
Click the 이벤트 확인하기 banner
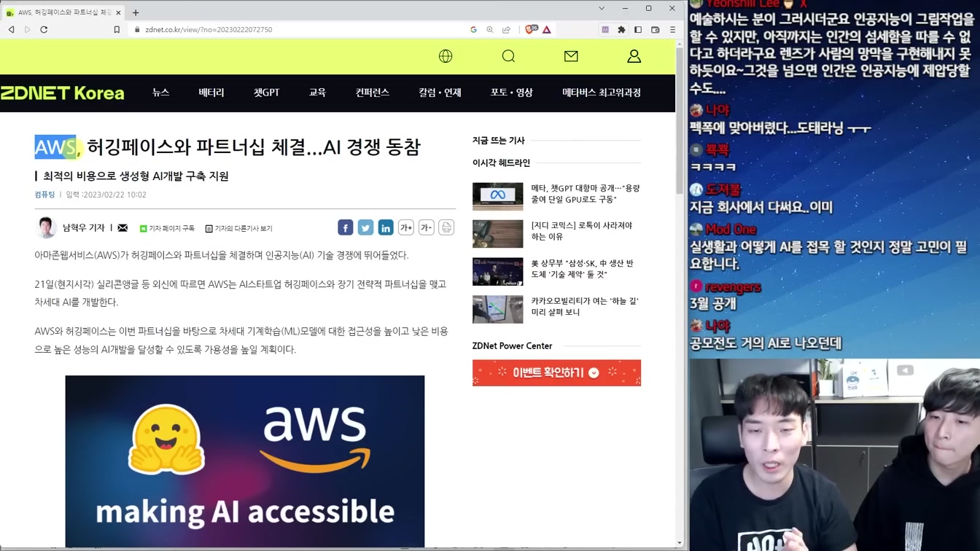(x=556, y=372)
